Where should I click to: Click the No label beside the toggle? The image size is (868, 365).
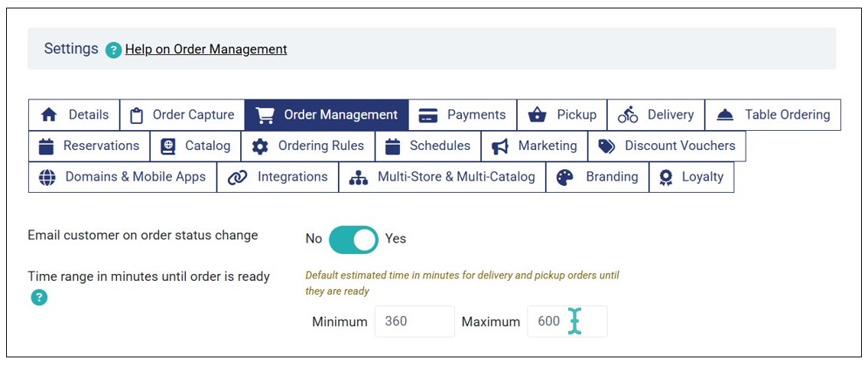coord(314,239)
